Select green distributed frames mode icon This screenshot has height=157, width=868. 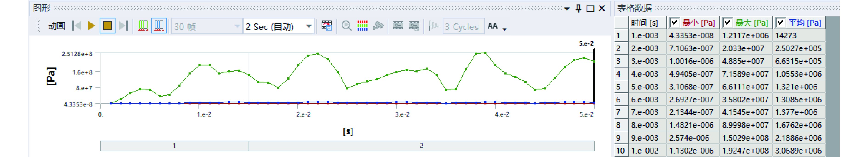point(143,26)
